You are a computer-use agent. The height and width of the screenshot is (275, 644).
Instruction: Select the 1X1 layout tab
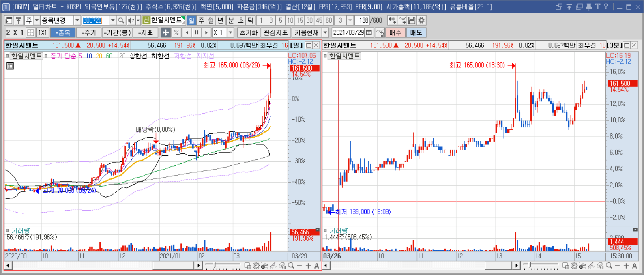point(43,32)
